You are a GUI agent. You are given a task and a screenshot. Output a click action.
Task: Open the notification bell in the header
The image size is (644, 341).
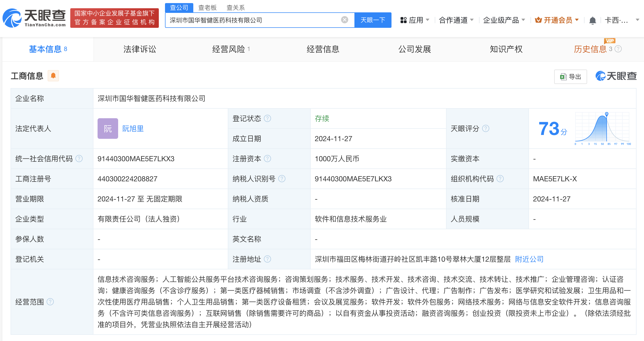593,20
